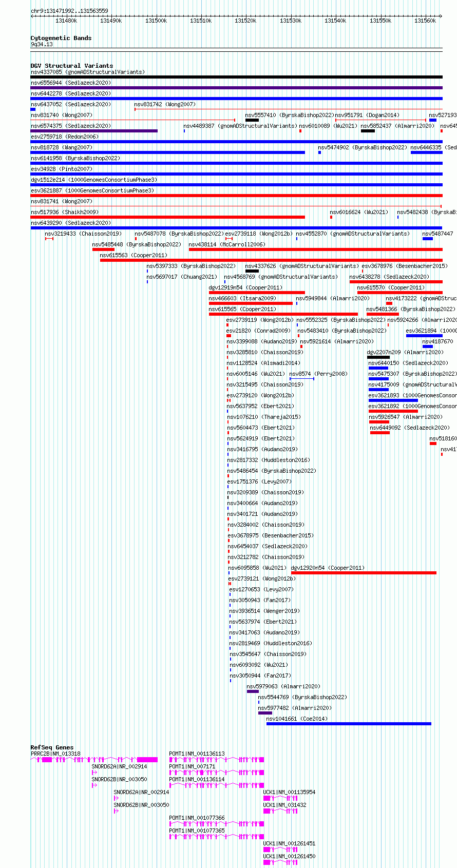Image resolution: width=457 pixels, height=868 pixels.
Task: Click the POMT1|NM_001077365 gene glyph
Action: click(217, 837)
